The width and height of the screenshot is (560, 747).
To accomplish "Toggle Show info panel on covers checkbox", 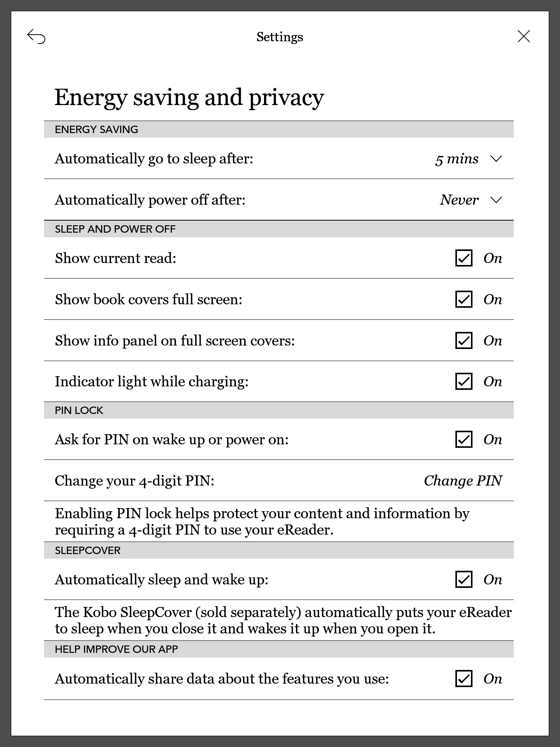I will pos(464,341).
